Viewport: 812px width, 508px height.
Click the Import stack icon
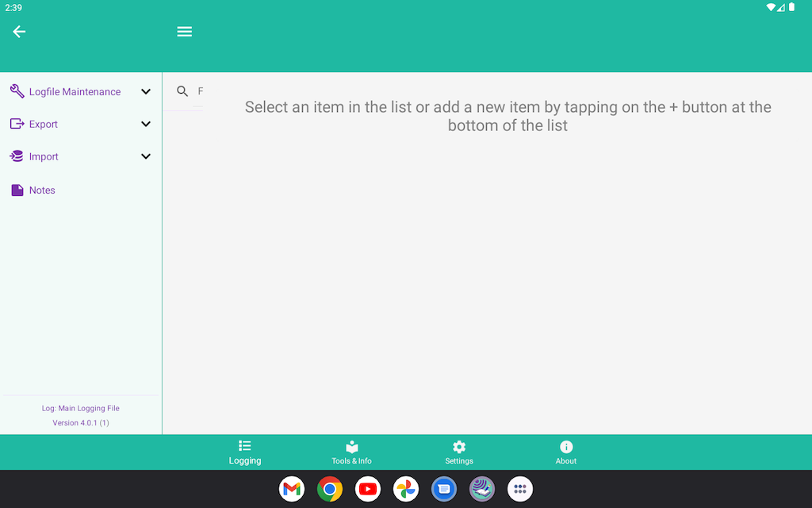coord(17,156)
